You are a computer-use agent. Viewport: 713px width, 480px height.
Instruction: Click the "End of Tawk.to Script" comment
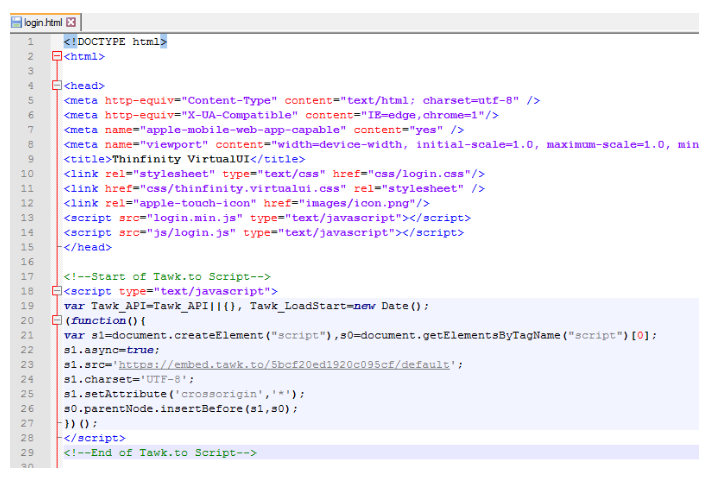pos(161,453)
